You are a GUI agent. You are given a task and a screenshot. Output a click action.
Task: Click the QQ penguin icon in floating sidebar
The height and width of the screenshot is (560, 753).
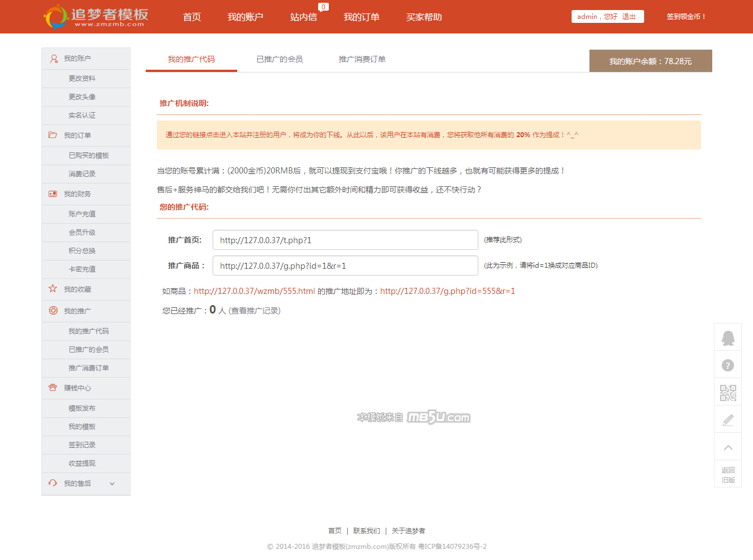[x=728, y=338]
